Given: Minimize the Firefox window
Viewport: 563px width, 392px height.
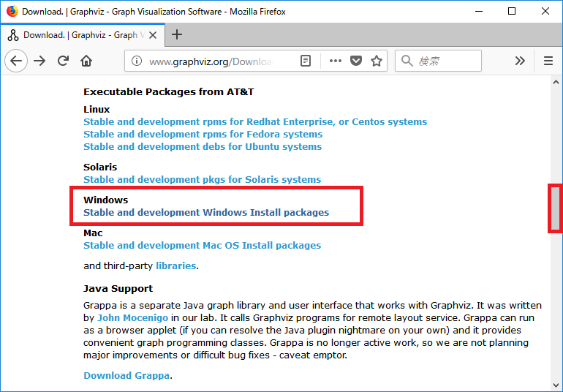Looking at the screenshot, I should (479, 11).
